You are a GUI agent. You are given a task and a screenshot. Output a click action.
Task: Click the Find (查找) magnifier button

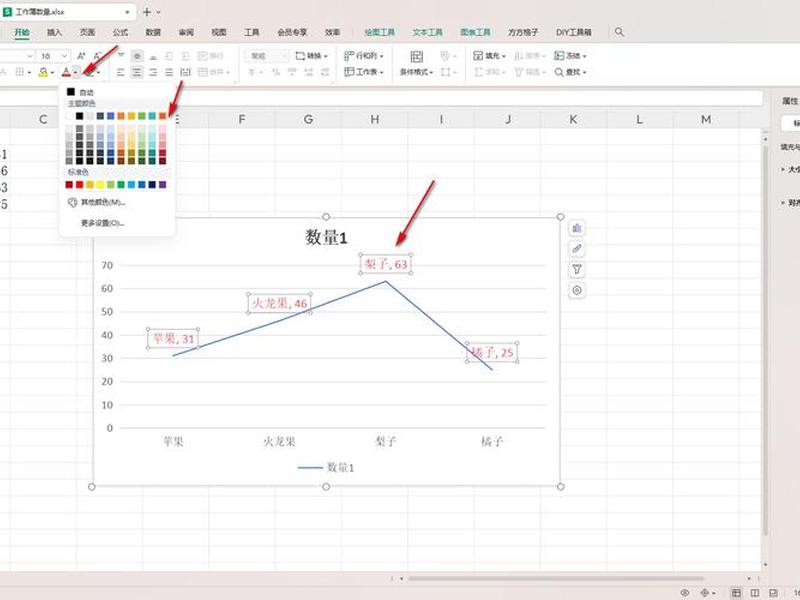pos(570,72)
